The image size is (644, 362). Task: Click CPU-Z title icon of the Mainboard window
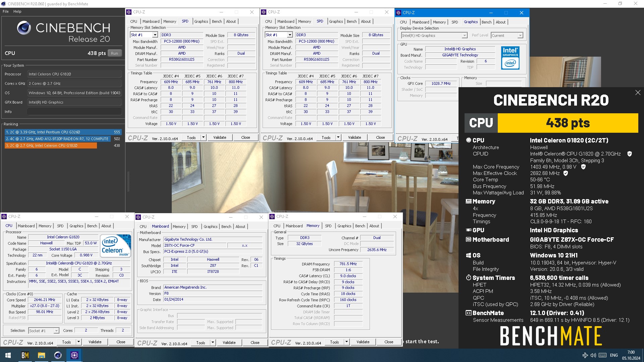point(139,217)
